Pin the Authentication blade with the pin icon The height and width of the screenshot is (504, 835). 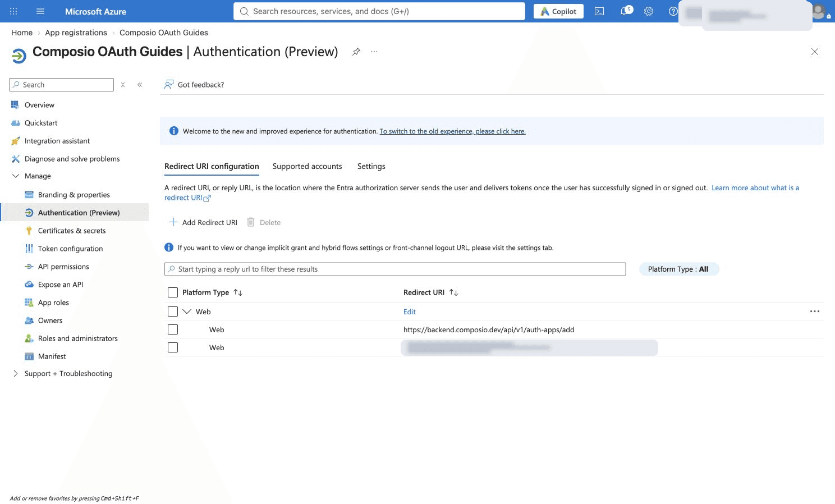point(356,52)
